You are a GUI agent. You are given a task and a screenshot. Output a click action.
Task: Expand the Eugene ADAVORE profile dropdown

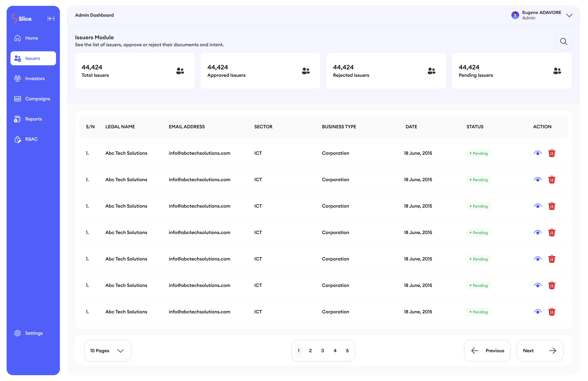569,15
